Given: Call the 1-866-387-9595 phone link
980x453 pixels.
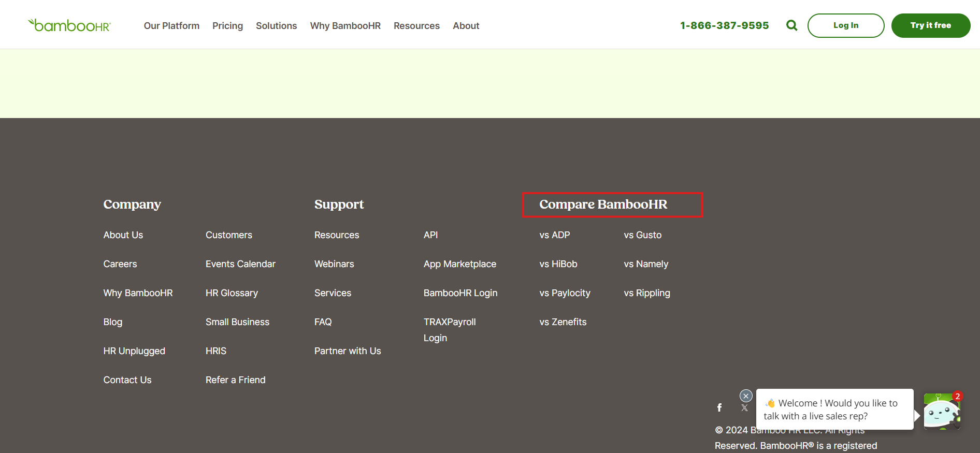Looking at the screenshot, I should click(724, 25).
